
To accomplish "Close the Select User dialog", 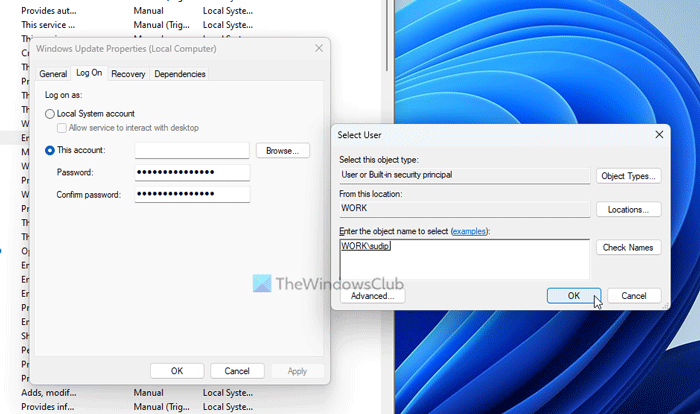I will click(x=659, y=134).
